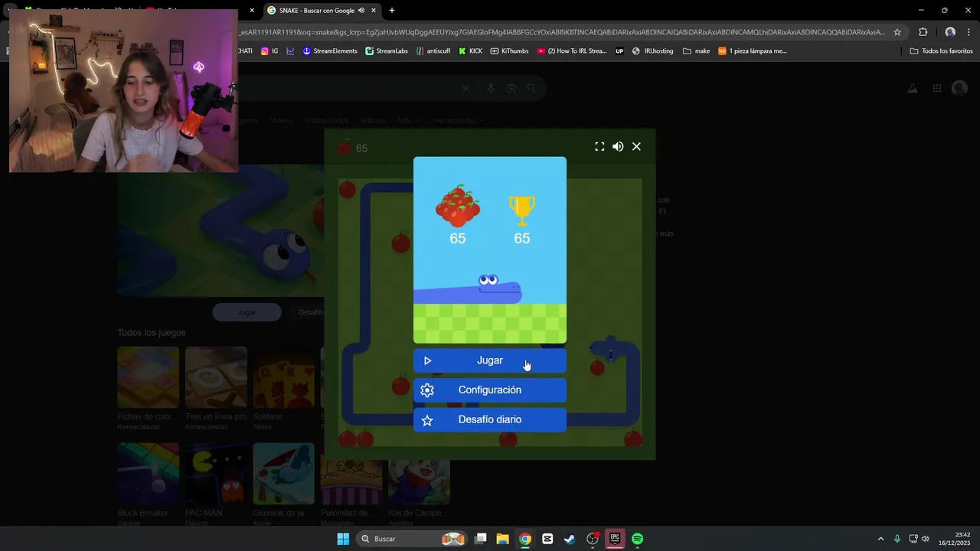The height and width of the screenshot is (551, 980).
Task: Open Epic Games Launcher from taskbar
Action: tap(615, 539)
